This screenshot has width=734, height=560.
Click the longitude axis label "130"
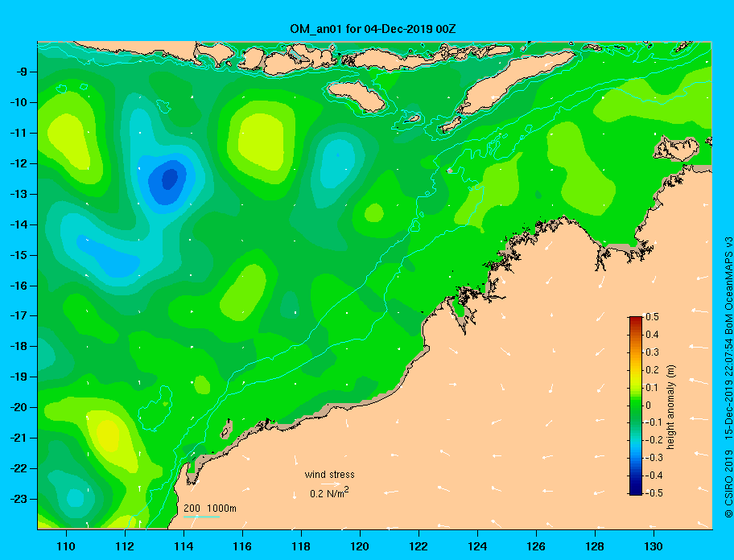pyautogui.click(x=654, y=546)
